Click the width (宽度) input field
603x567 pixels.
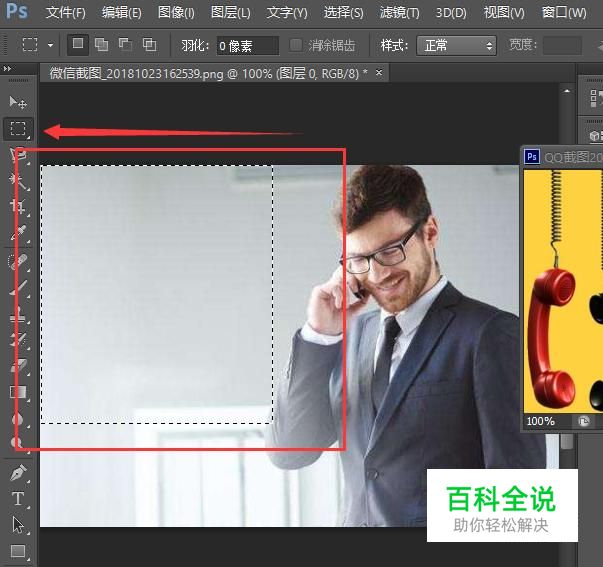point(562,46)
